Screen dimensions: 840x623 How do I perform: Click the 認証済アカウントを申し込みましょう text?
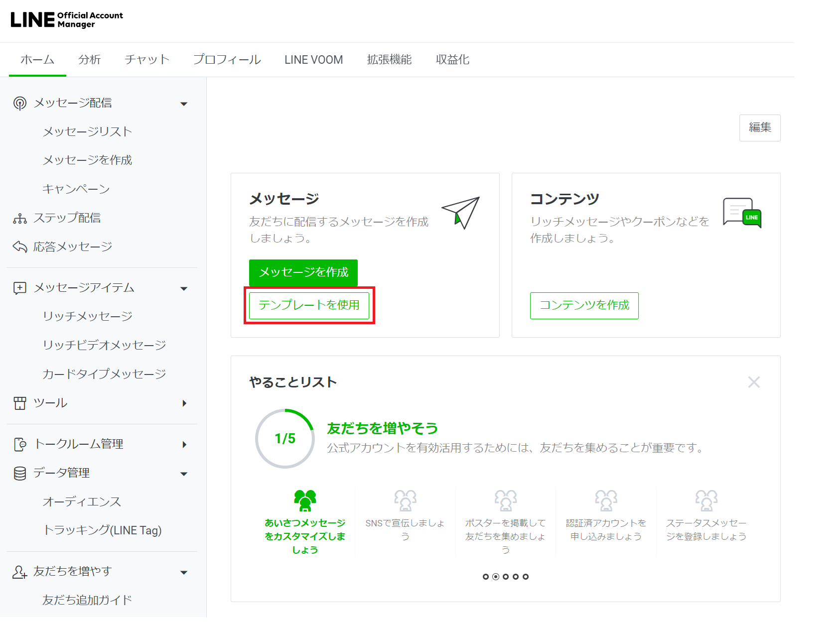(606, 530)
